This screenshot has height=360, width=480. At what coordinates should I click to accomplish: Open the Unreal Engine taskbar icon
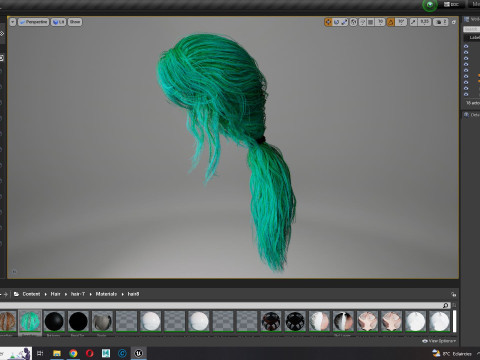pyautogui.click(x=139, y=353)
